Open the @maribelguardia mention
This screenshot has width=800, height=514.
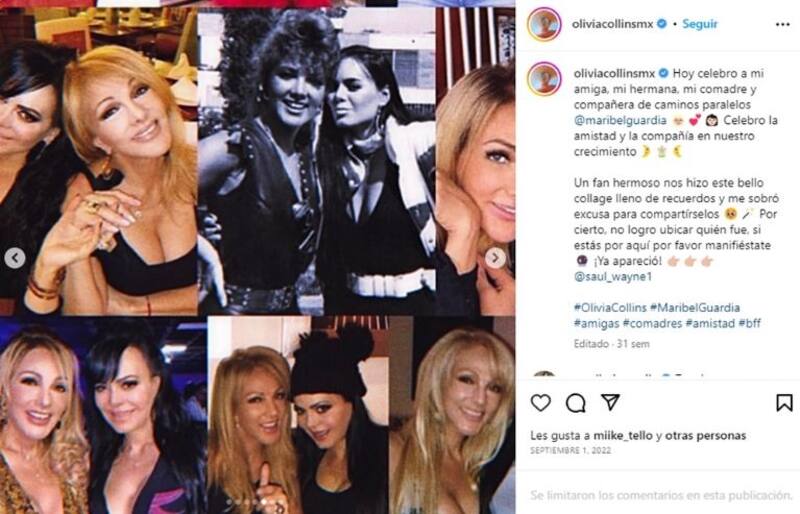(x=620, y=120)
